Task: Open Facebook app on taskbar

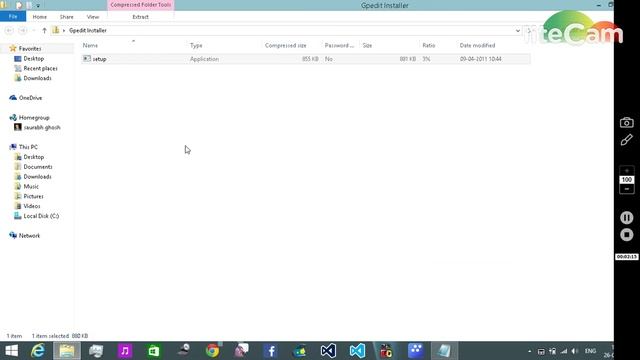Action: pos(270,351)
